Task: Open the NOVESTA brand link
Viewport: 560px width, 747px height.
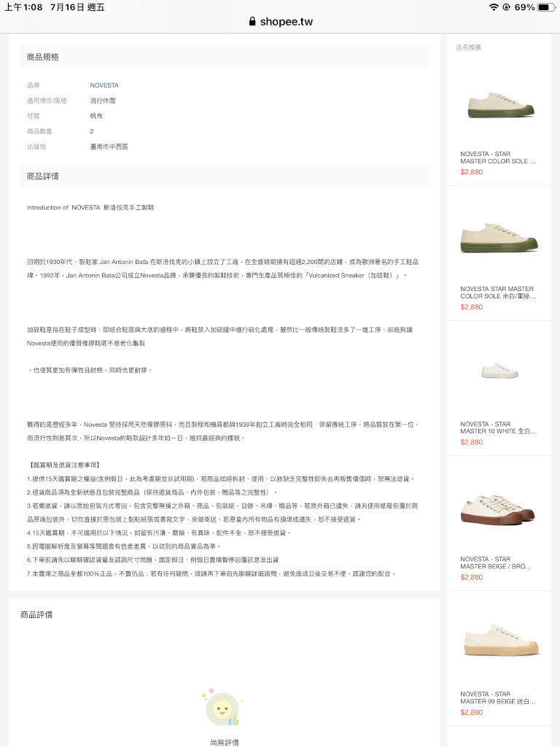Action: tap(104, 85)
